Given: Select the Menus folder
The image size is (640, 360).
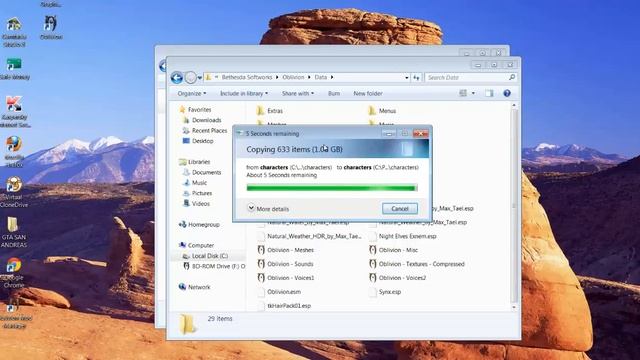Looking at the screenshot, I should (x=382, y=111).
